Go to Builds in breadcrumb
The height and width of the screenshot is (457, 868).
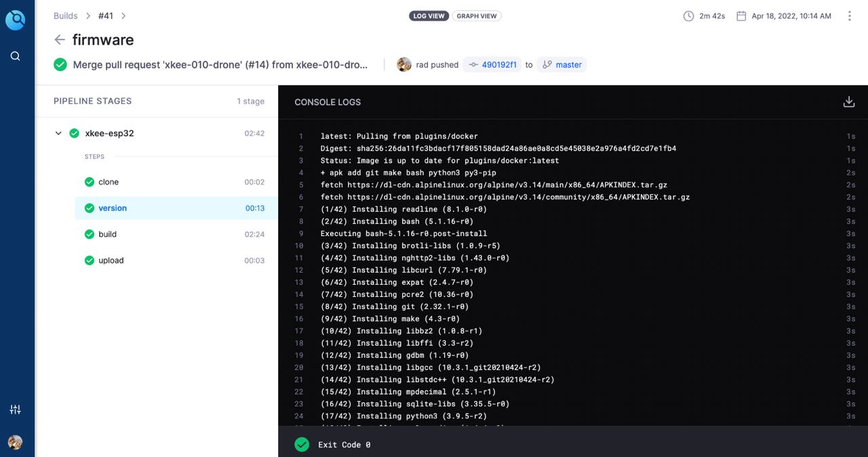65,16
